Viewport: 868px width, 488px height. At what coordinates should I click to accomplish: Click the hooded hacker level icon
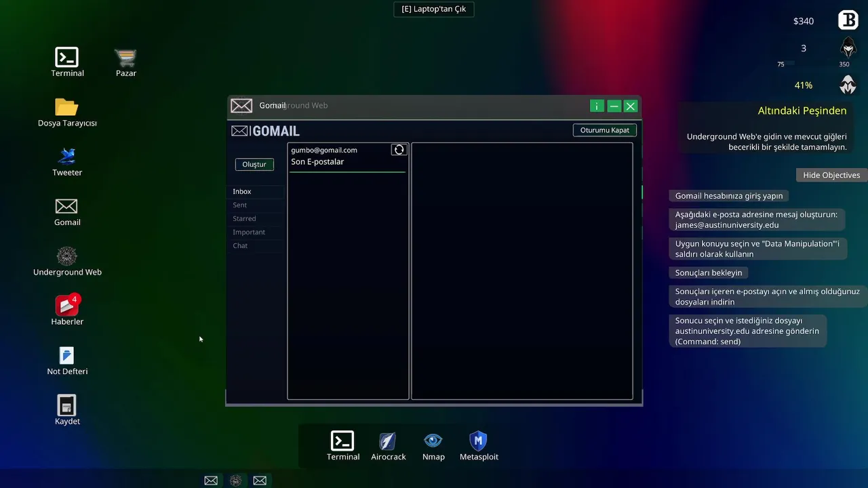(848, 47)
